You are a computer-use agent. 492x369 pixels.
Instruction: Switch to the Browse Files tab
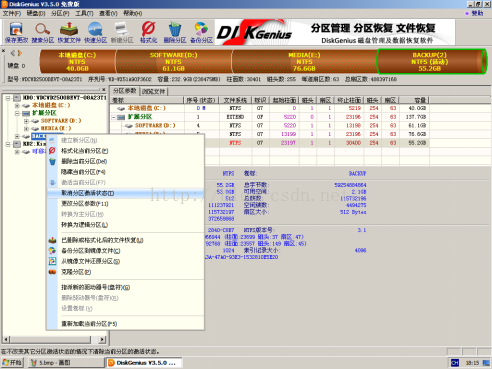pos(153,91)
